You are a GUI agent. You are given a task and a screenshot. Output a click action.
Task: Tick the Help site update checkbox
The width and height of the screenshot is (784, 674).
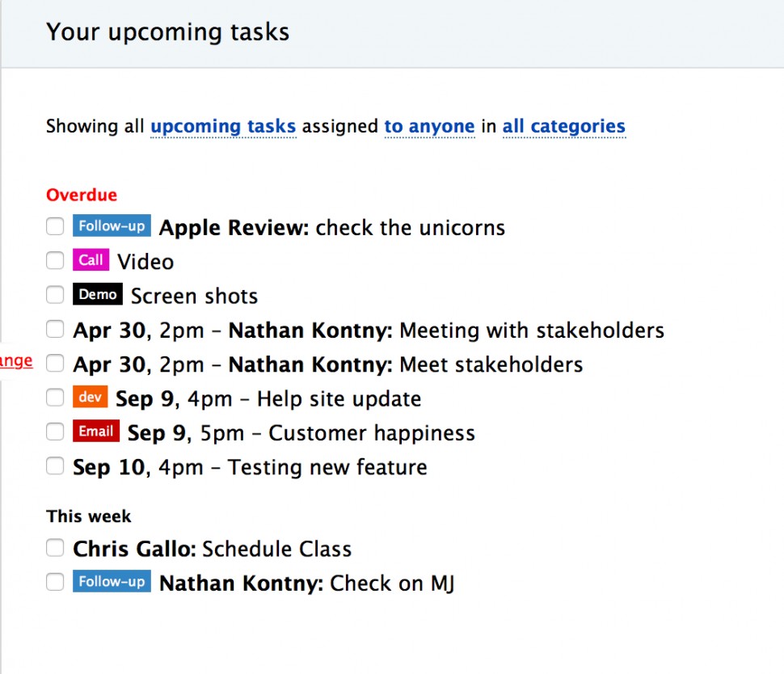tap(55, 398)
